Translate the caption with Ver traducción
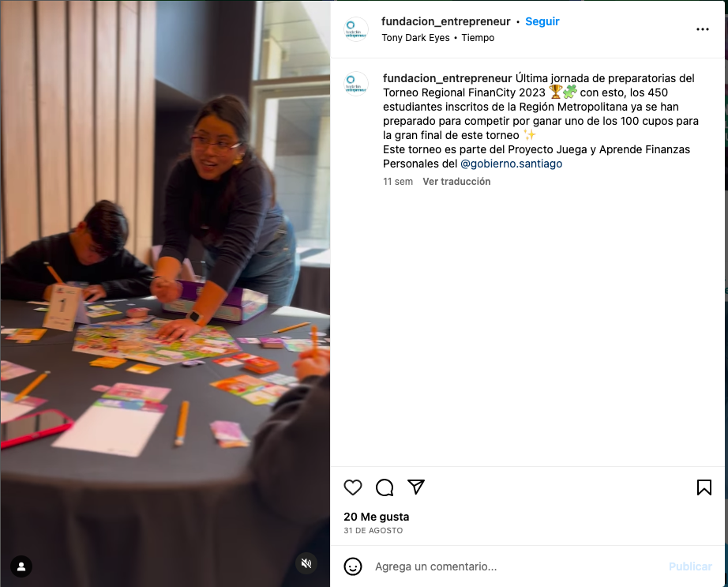728x587 pixels. tap(456, 182)
